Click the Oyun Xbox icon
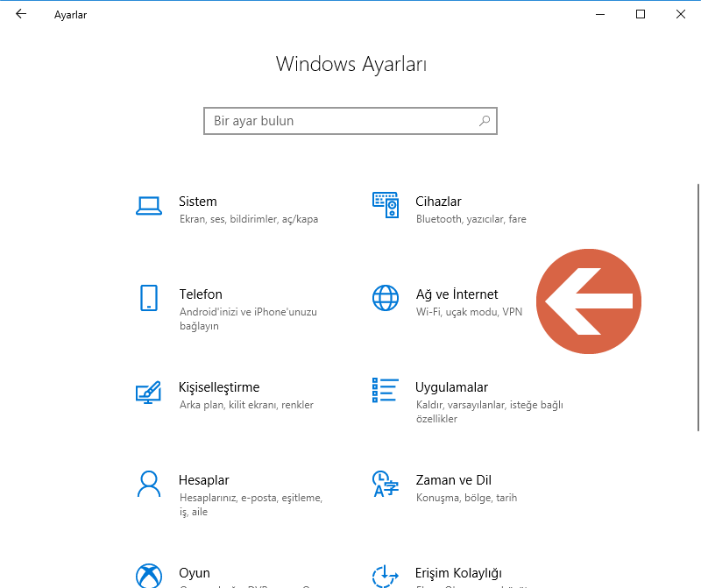 point(149,576)
